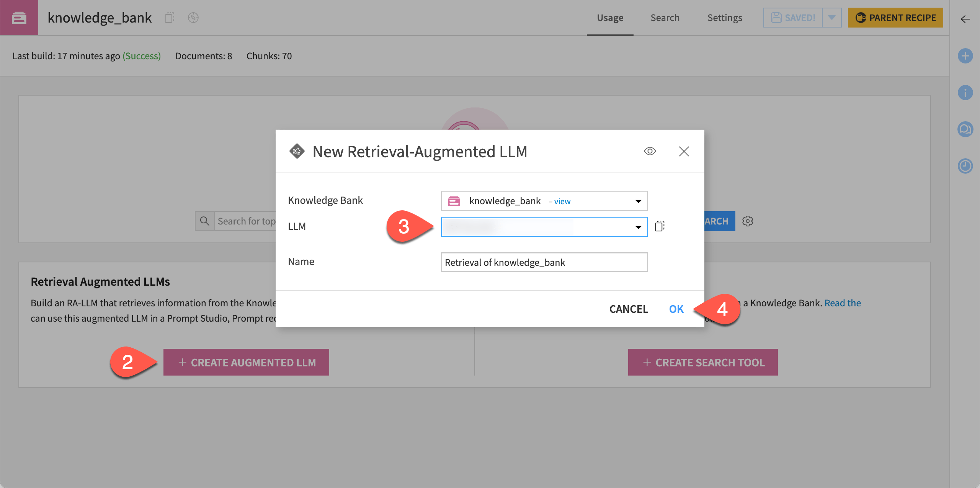Viewport: 980px width, 488px height.
Task: Follow the knowledge_bank view link
Action: pyautogui.click(x=562, y=202)
